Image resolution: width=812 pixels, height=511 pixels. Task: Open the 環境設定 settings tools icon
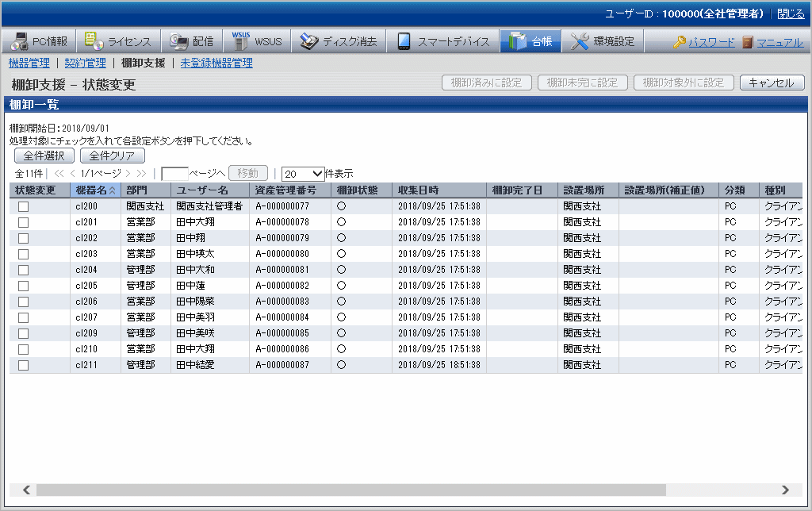pyautogui.click(x=580, y=41)
